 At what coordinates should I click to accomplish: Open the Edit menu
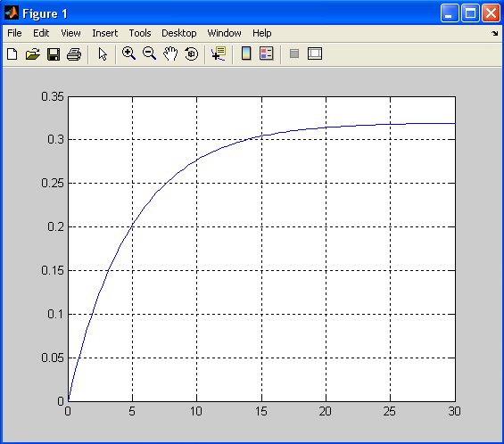[x=41, y=33]
